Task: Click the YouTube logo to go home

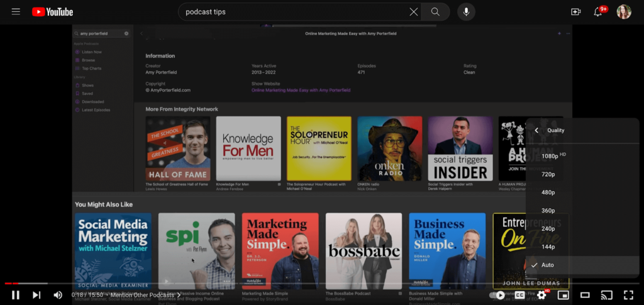Action: coord(52,12)
